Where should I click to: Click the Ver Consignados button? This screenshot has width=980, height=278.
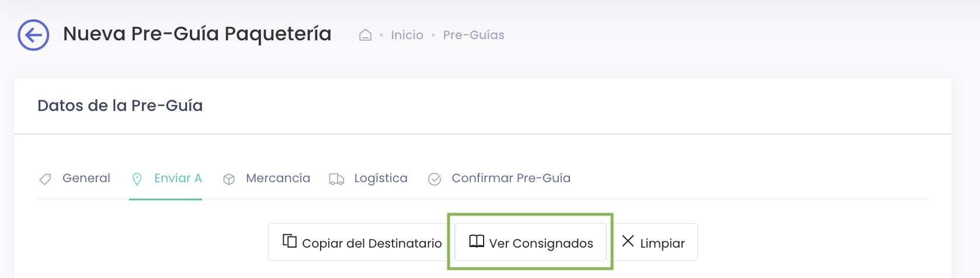[530, 242]
